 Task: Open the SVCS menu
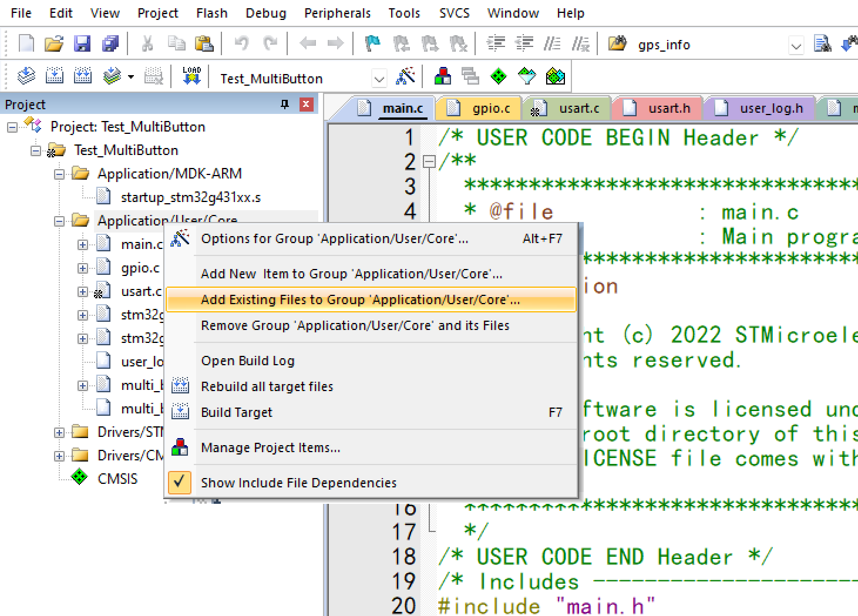click(454, 13)
